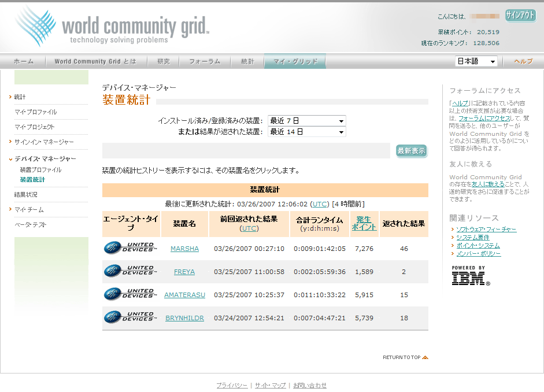Open the returned results 最近 14 日 dropdown
Image resolution: width=544 pixels, height=392 pixels.
click(306, 132)
